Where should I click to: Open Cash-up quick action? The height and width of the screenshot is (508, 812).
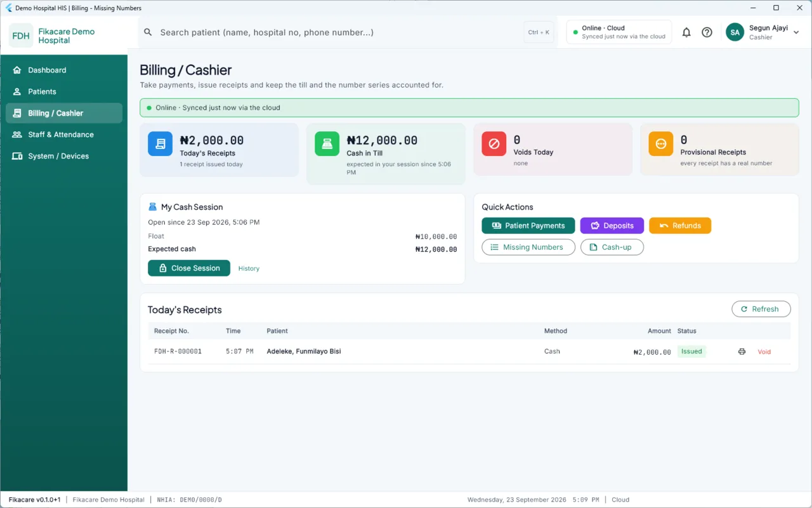click(x=612, y=247)
